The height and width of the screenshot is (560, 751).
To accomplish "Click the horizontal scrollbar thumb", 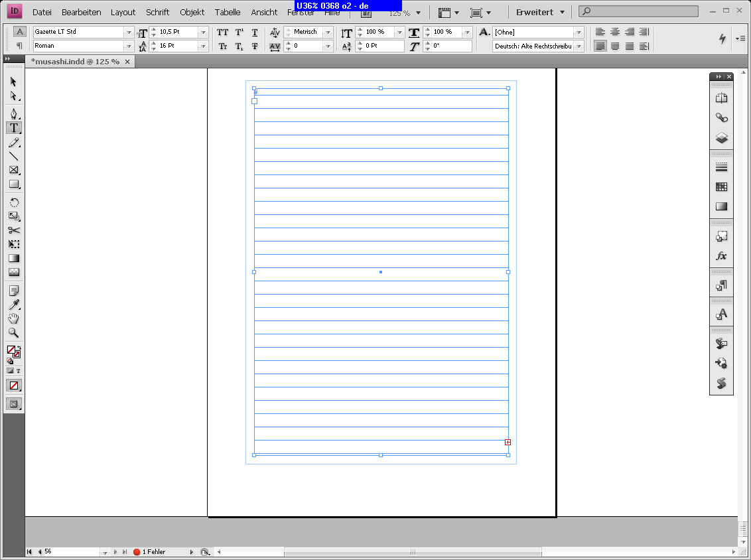I will [413, 552].
